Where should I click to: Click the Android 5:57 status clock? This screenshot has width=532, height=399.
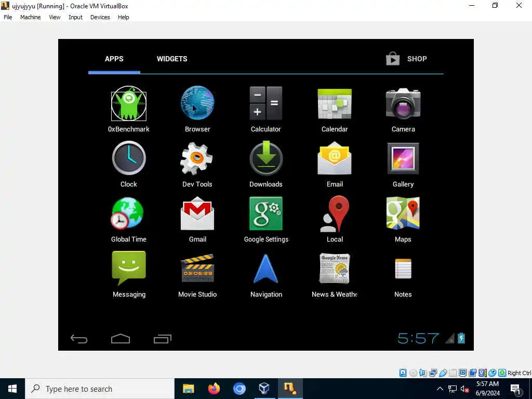coord(418,338)
